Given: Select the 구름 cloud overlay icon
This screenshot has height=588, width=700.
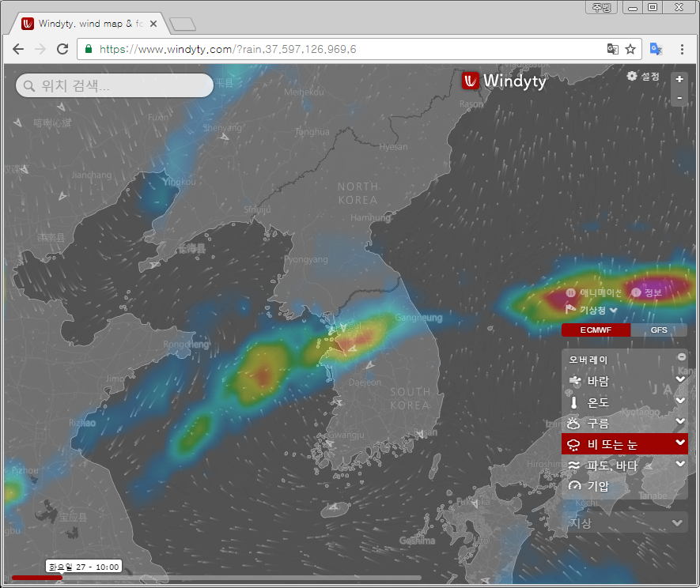Looking at the screenshot, I should tap(573, 423).
